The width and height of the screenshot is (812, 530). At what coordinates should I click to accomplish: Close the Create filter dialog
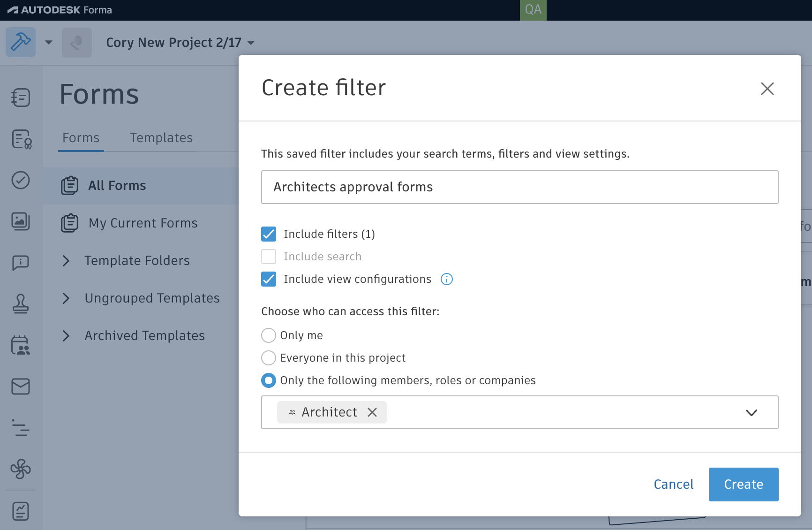pyautogui.click(x=767, y=89)
